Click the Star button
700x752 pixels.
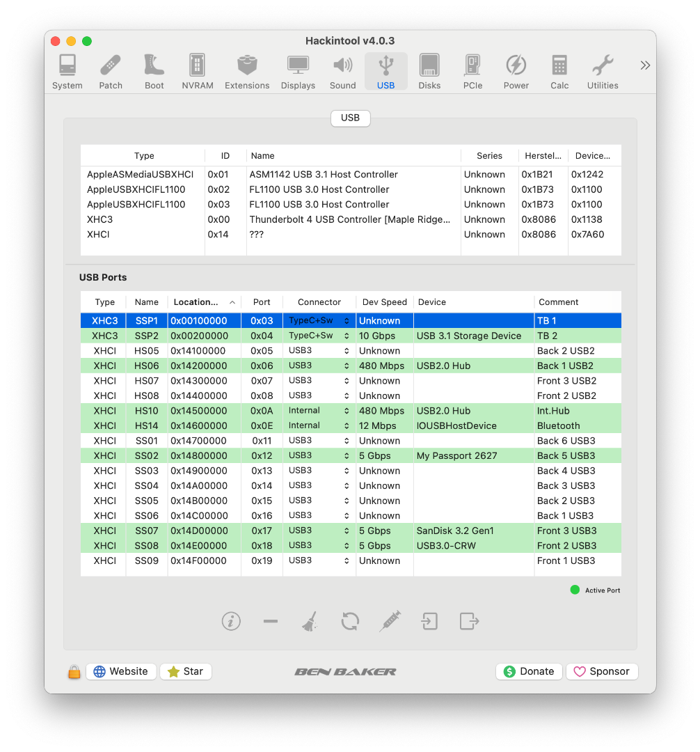pyautogui.click(x=186, y=671)
